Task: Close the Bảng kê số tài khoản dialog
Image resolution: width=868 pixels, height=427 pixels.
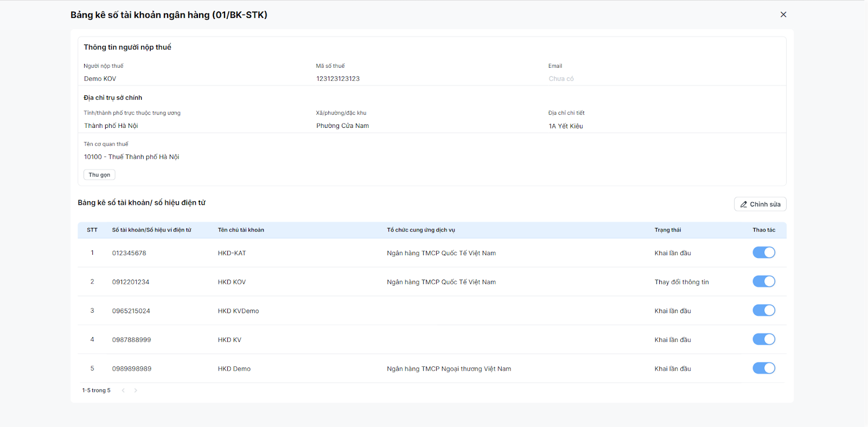Action: pyautogui.click(x=783, y=15)
